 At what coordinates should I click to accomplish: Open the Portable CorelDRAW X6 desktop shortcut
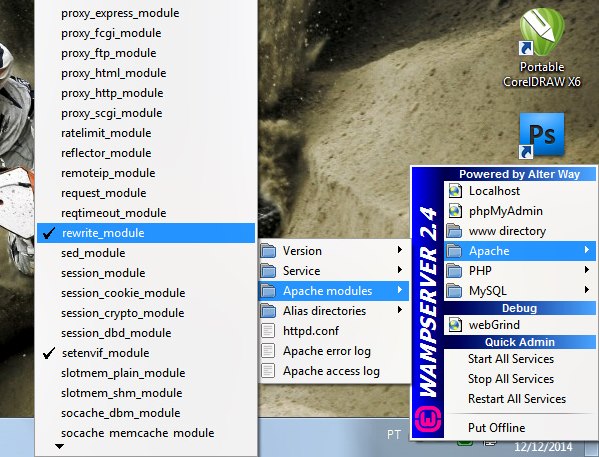[x=541, y=48]
